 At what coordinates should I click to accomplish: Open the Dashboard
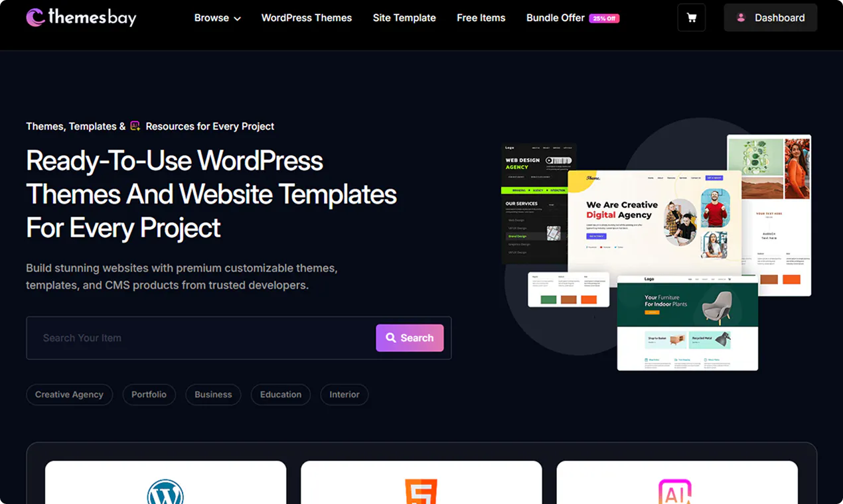pyautogui.click(x=771, y=18)
